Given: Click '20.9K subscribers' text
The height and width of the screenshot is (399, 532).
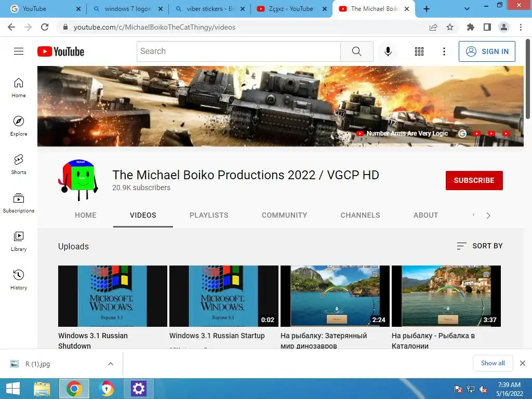Looking at the screenshot, I should pyautogui.click(x=141, y=188).
